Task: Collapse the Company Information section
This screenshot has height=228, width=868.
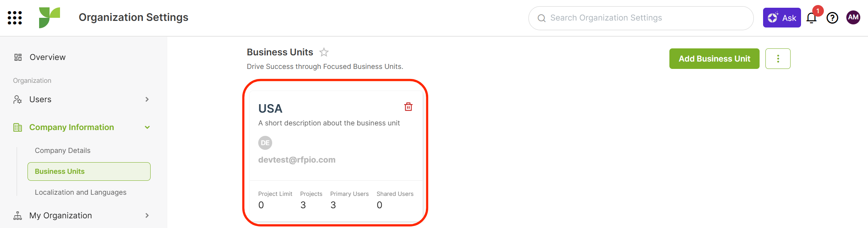Action: click(x=147, y=127)
